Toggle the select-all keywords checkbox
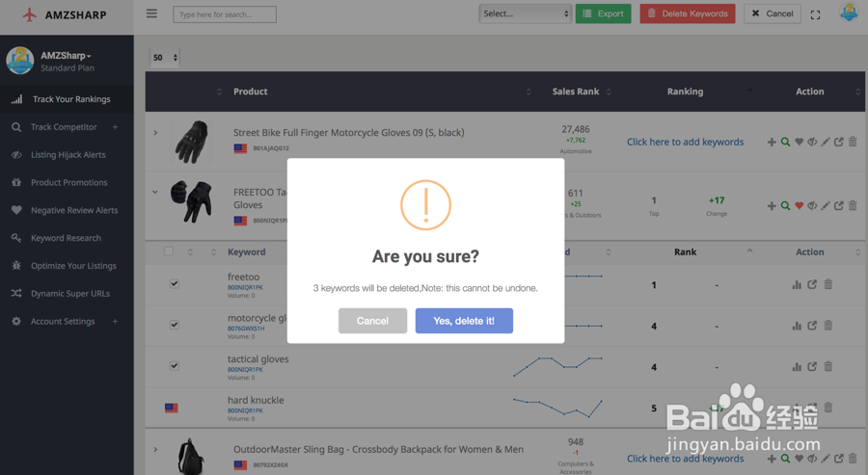Screen dimensions: 868x475 169,251
